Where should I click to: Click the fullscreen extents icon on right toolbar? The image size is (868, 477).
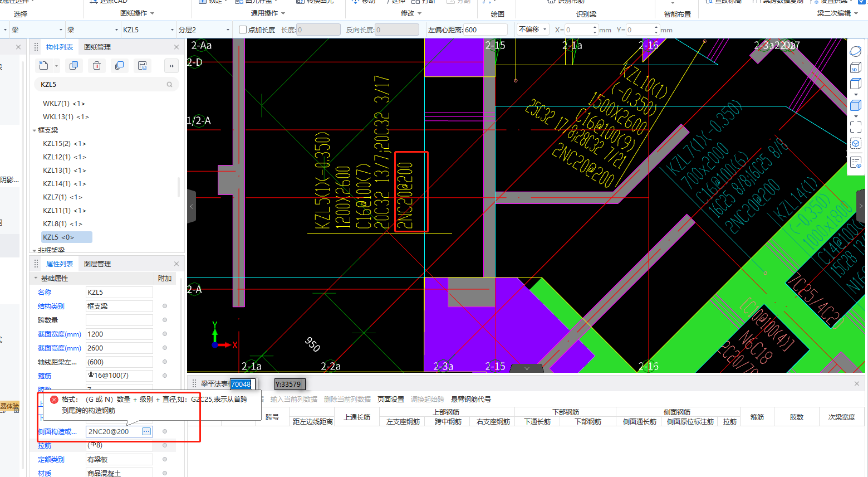tap(856, 127)
